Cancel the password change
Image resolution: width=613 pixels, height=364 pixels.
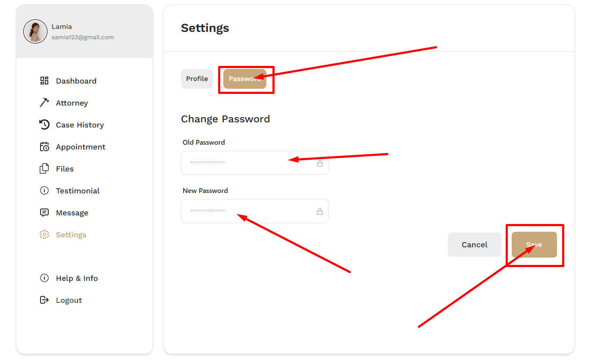pos(475,245)
